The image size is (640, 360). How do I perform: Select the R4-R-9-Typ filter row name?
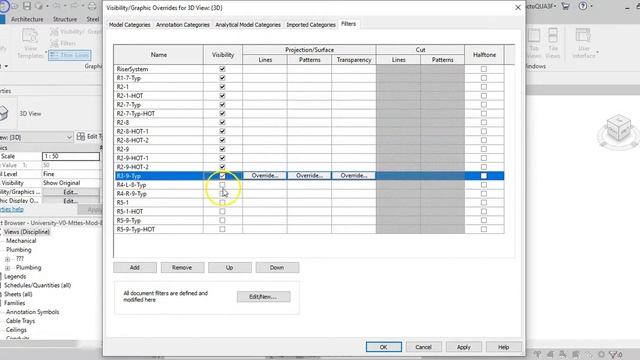click(131, 194)
